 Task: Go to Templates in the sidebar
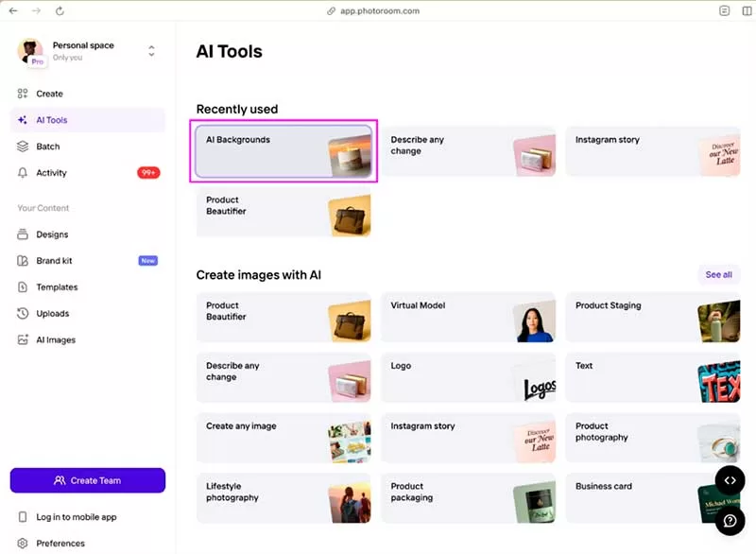click(x=57, y=287)
